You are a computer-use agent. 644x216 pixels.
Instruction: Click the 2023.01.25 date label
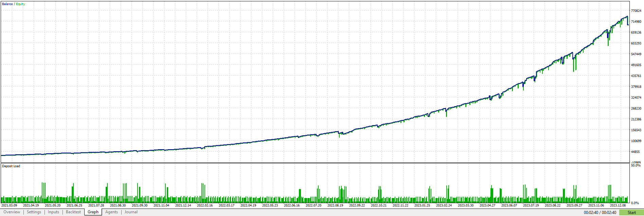point(422,205)
